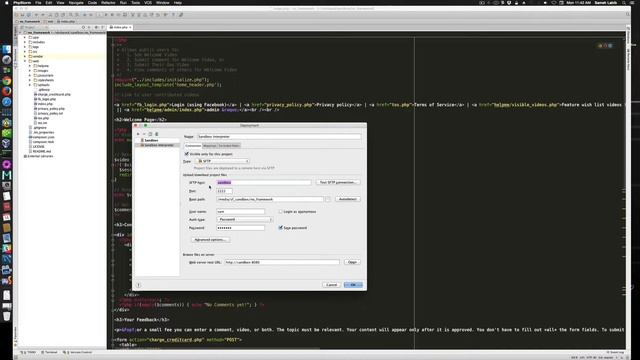This screenshot has width=640, height=360.
Task: Expand the includes folder in project tree
Action: [x=25, y=42]
